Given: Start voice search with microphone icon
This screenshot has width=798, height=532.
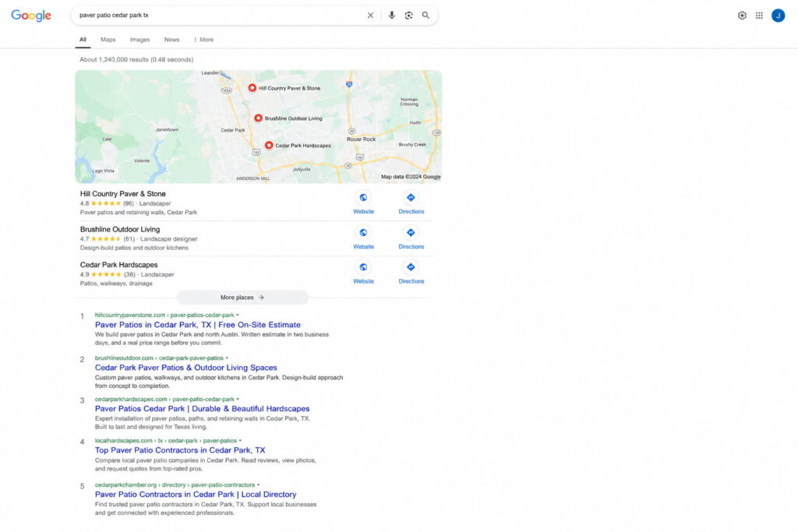Looking at the screenshot, I should pyautogui.click(x=391, y=16).
